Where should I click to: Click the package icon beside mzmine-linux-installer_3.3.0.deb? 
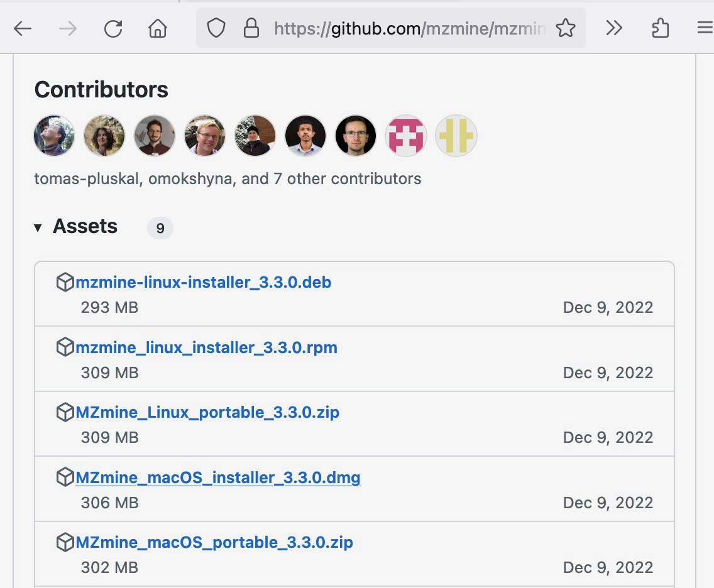click(65, 282)
